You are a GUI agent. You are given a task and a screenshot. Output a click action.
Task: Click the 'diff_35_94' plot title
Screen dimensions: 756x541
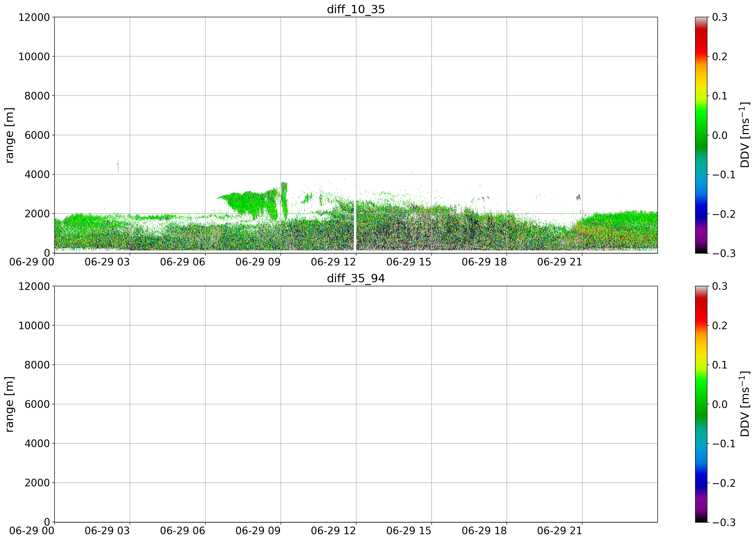[356, 278]
